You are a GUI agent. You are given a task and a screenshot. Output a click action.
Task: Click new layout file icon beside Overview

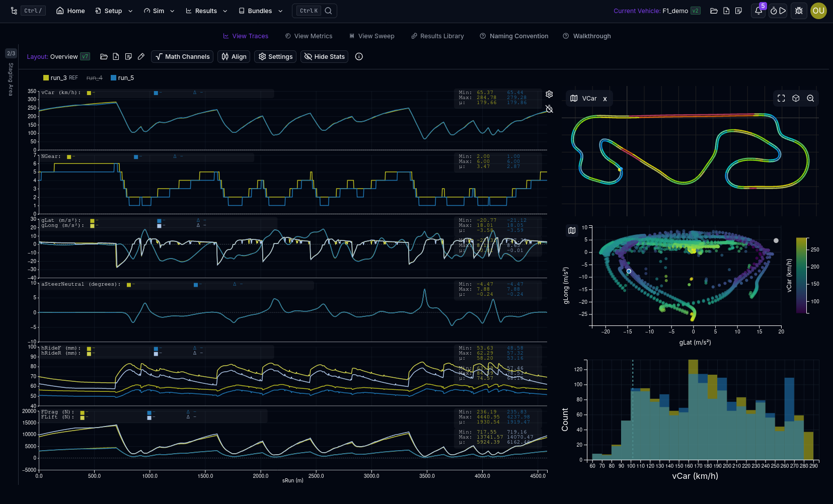point(116,56)
